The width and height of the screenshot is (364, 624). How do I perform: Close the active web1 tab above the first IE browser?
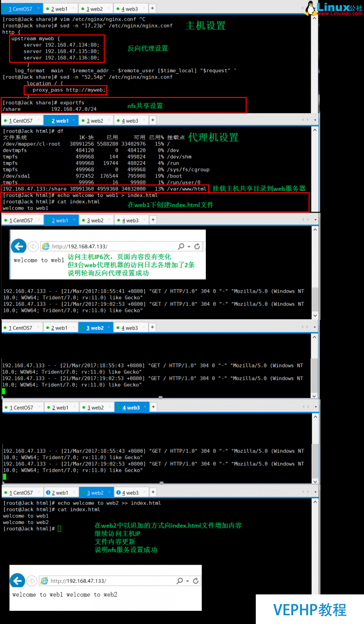coord(74,220)
